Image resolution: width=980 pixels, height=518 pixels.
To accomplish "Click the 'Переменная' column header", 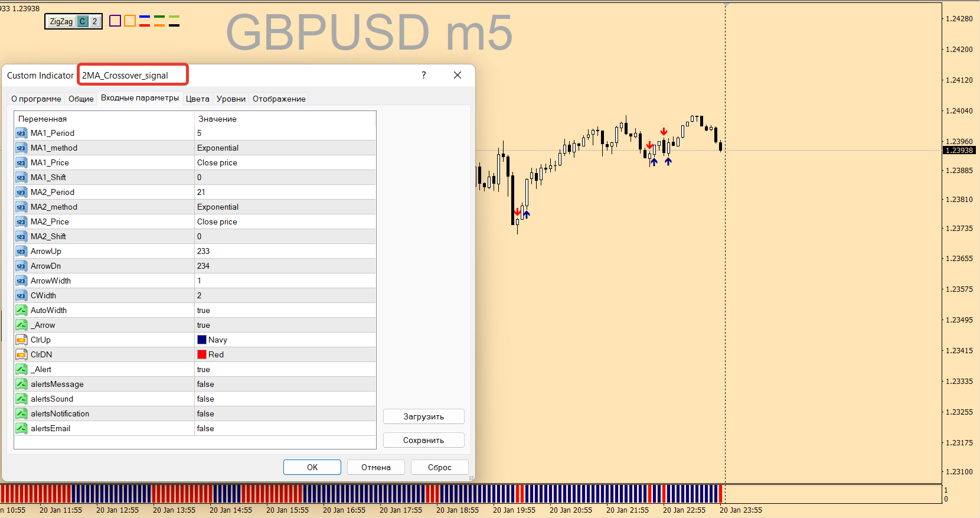I will (x=104, y=119).
